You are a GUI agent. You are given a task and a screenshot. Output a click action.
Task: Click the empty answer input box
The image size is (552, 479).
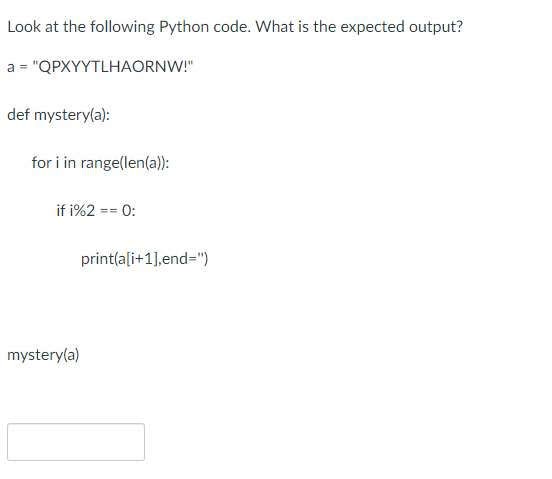click(76, 442)
